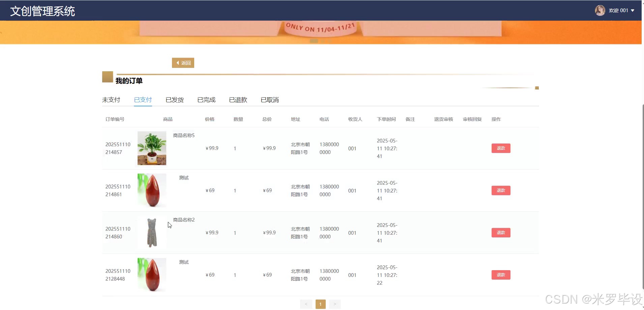Expand the 欢迎 001 user dropdown arrow
The image size is (644, 310).
coord(633,10)
